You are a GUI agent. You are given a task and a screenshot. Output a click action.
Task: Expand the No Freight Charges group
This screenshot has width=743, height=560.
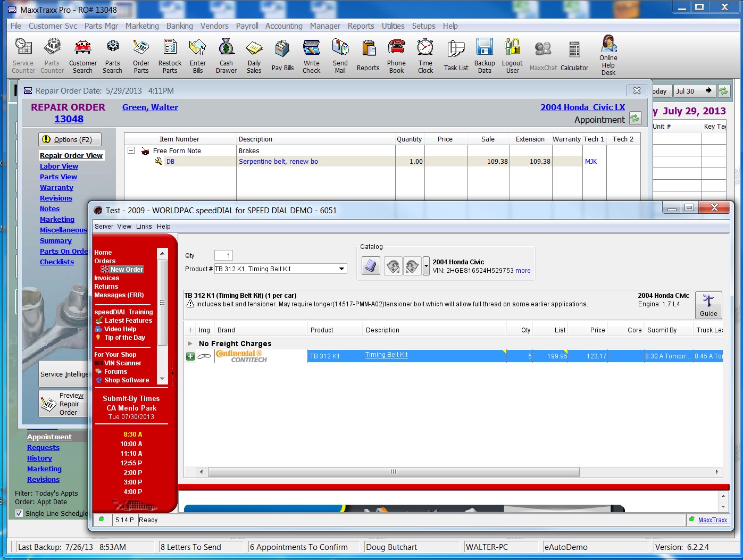coord(190,344)
